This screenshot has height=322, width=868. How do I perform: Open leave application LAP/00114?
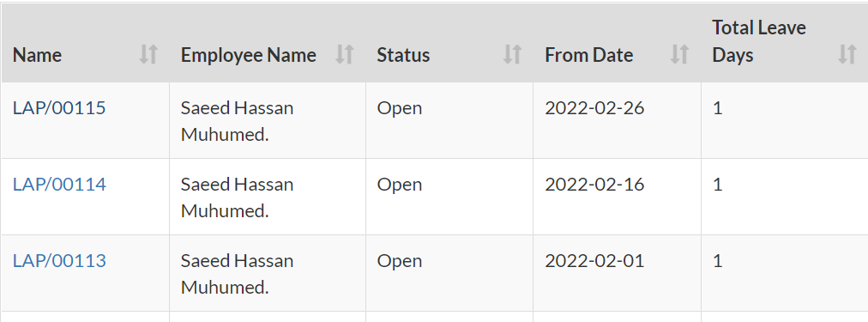(x=59, y=184)
